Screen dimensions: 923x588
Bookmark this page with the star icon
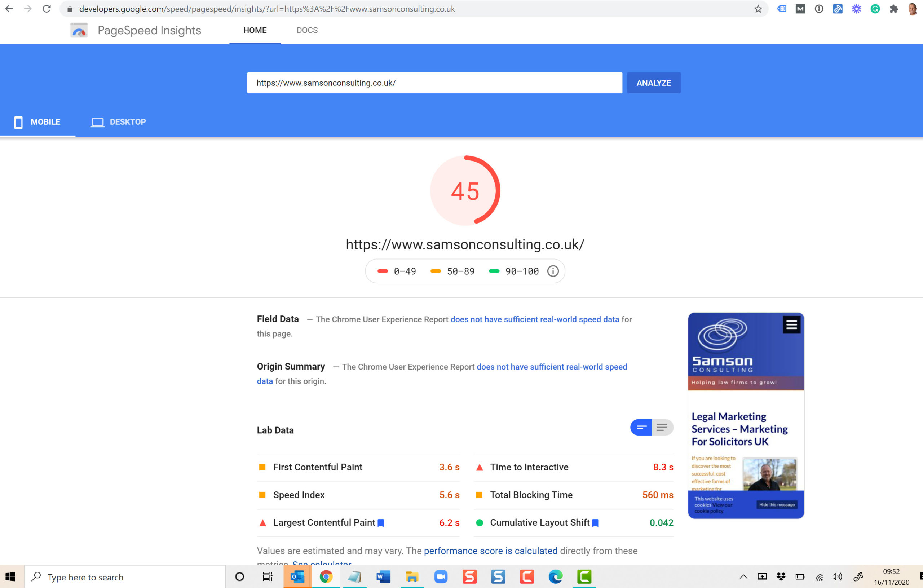pos(758,9)
